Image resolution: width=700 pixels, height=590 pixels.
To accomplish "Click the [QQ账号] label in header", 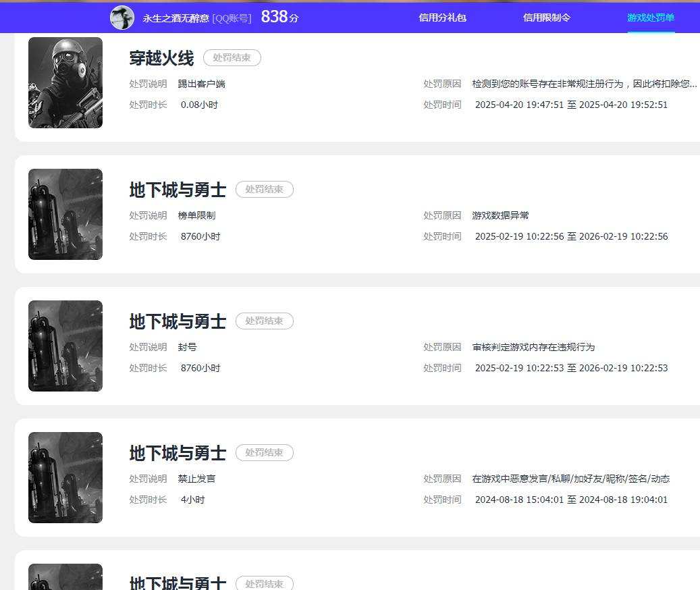I will coord(232,18).
